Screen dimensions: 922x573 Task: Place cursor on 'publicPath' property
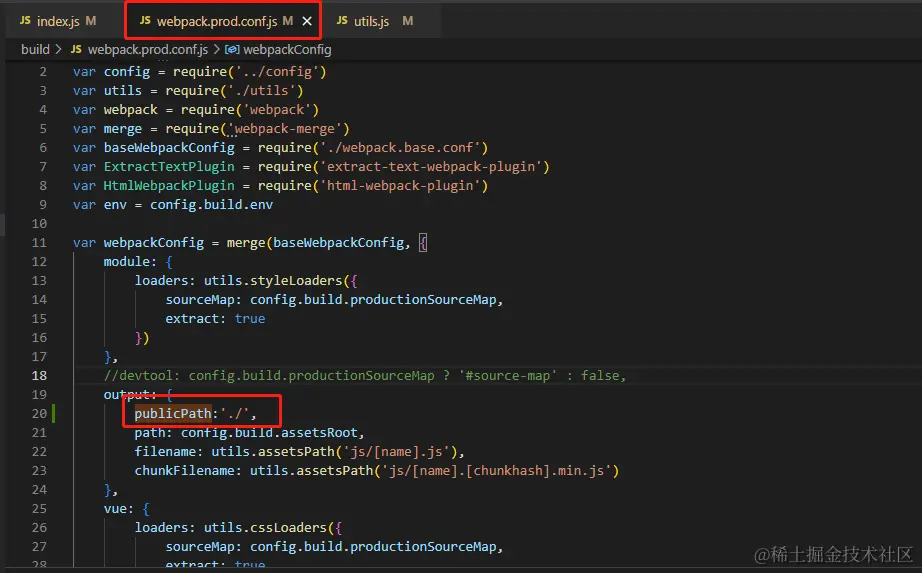pyautogui.click(x=173, y=414)
